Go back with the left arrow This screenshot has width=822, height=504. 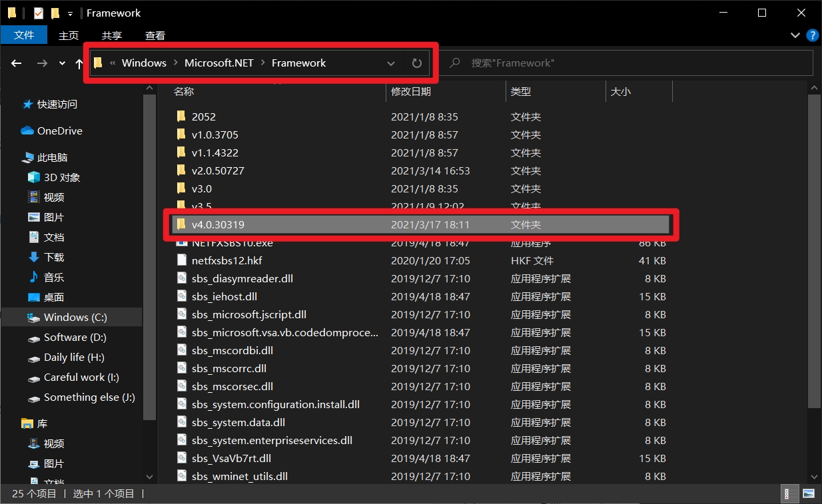click(17, 63)
